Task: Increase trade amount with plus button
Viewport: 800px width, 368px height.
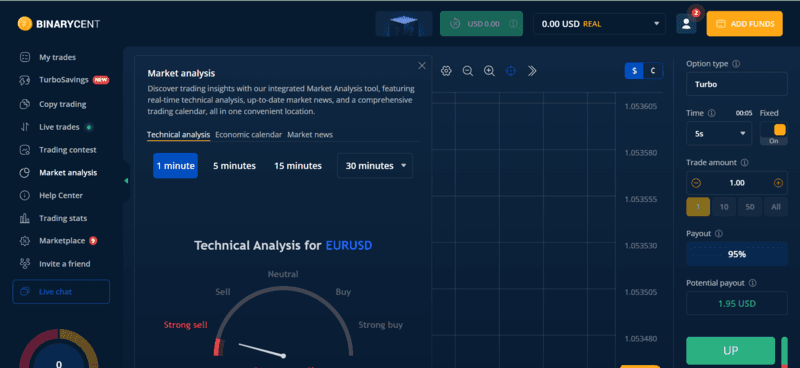Action: 778,183
